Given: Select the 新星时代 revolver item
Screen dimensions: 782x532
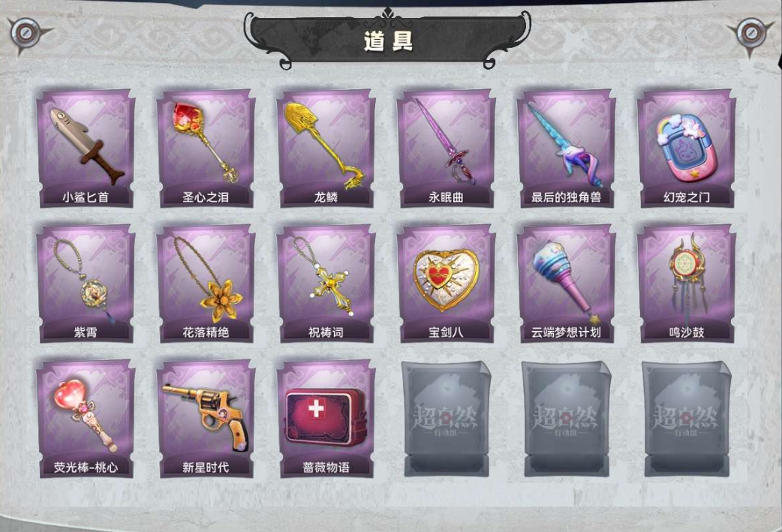Looking at the screenshot, I should coord(206,418).
